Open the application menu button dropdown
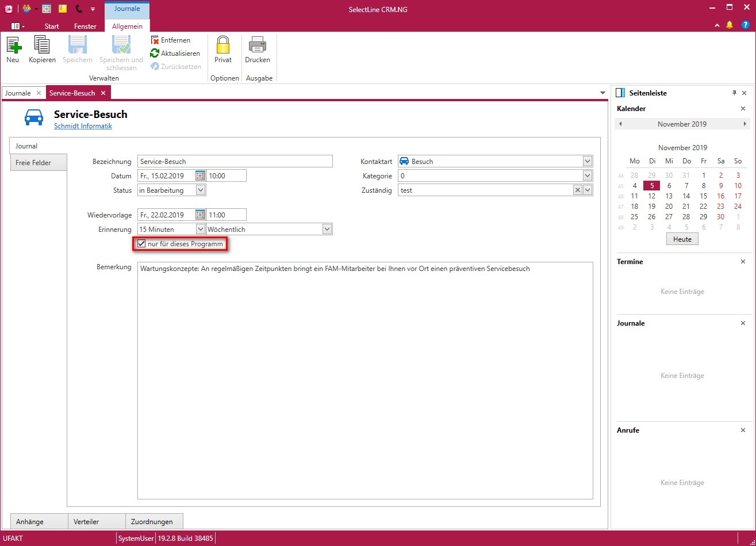The width and height of the screenshot is (756, 546). click(18, 26)
